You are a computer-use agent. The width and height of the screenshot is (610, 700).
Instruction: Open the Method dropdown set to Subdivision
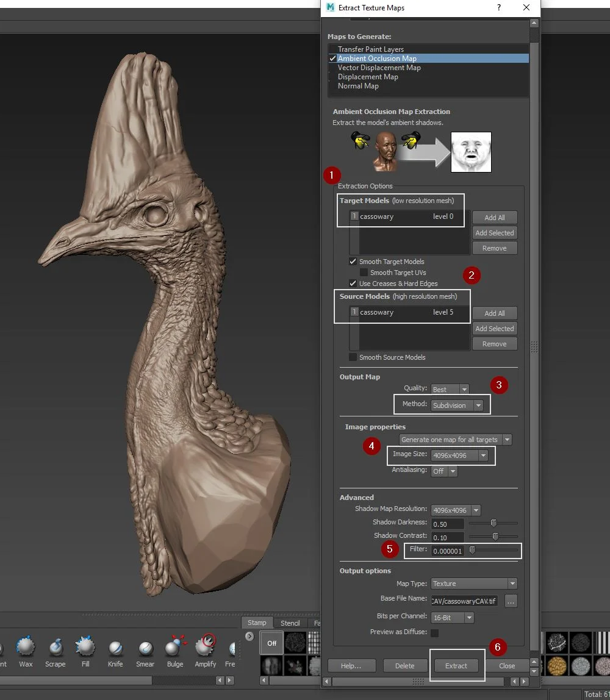(457, 405)
